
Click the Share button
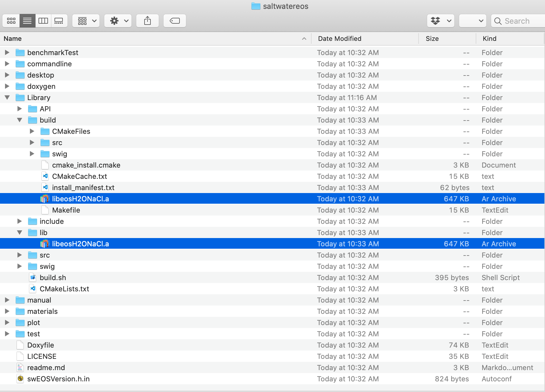click(x=148, y=21)
